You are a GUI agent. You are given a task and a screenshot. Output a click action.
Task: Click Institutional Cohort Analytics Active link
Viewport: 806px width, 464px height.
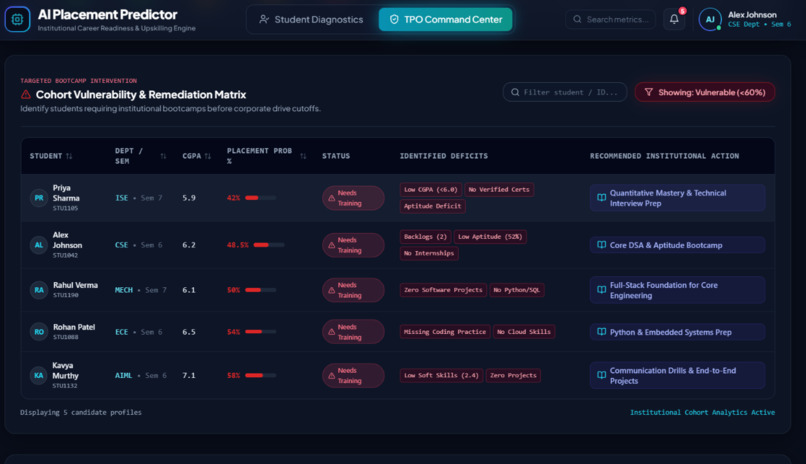702,413
